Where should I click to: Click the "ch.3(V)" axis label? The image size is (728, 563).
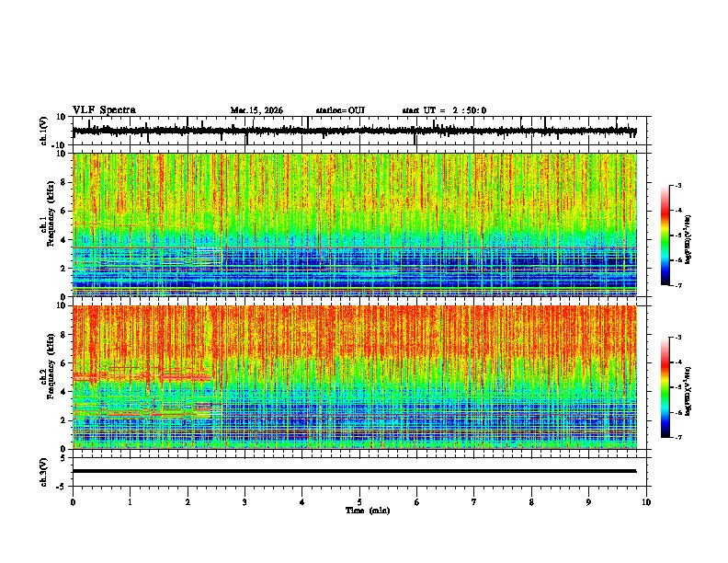point(44,472)
